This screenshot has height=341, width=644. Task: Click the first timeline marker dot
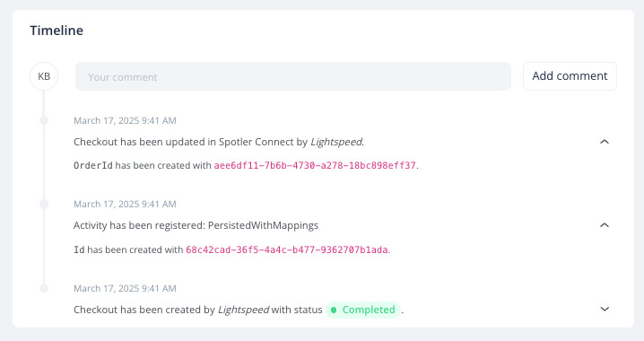pyautogui.click(x=44, y=120)
